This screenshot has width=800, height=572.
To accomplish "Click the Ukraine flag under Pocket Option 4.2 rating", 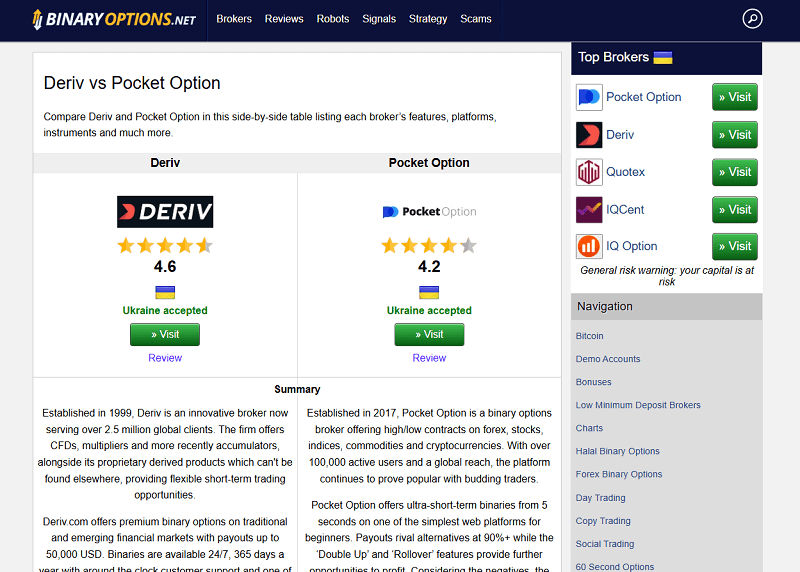I will pyautogui.click(x=429, y=292).
